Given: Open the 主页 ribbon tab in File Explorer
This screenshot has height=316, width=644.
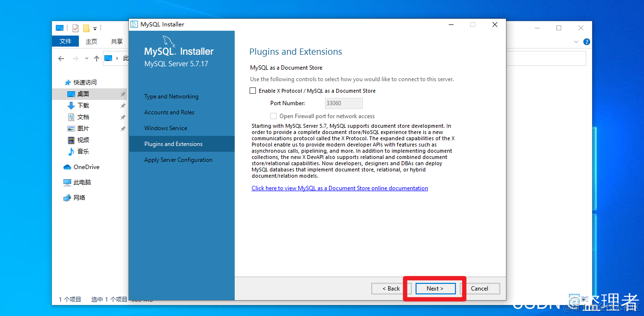Looking at the screenshot, I should pyautogui.click(x=91, y=42).
